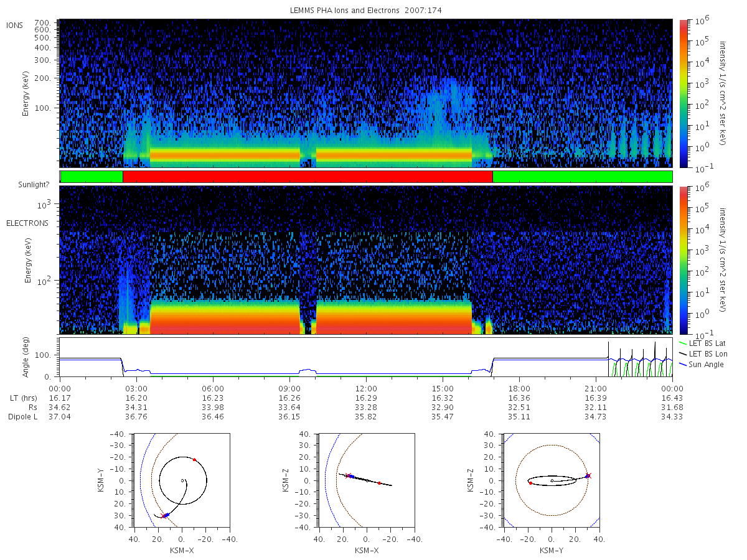Click the long green sunlight segment after 17:00
This screenshot has height=560, width=747.
click(583, 177)
